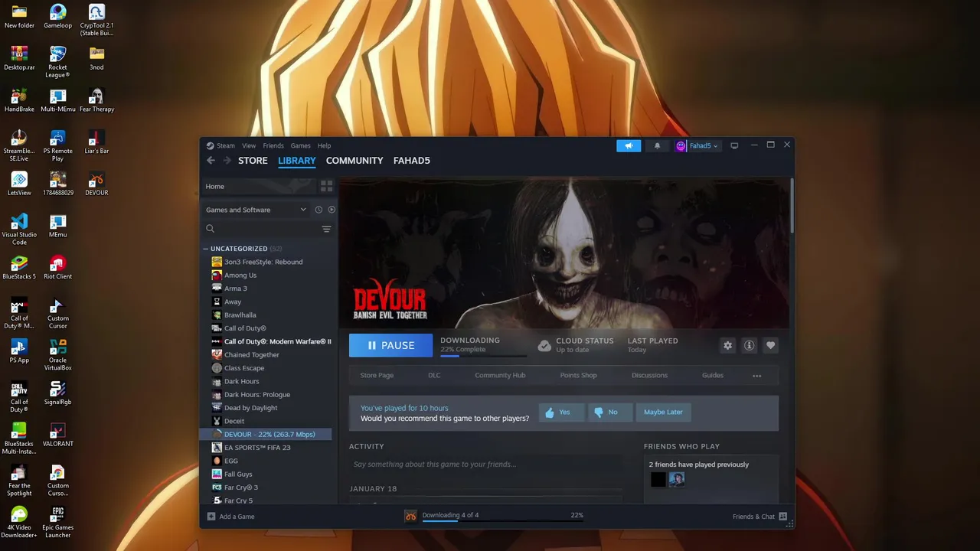
Task: Click the game page vertical scrollbar
Action: point(791,207)
